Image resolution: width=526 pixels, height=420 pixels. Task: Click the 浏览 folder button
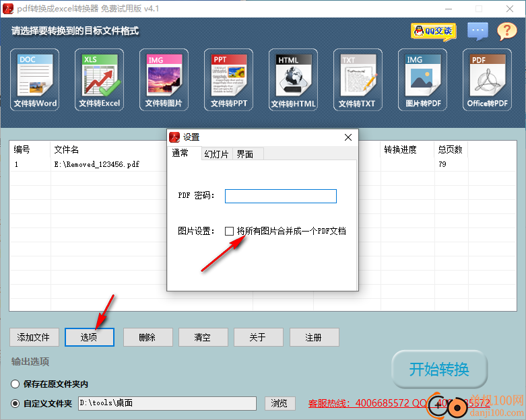coord(280,403)
